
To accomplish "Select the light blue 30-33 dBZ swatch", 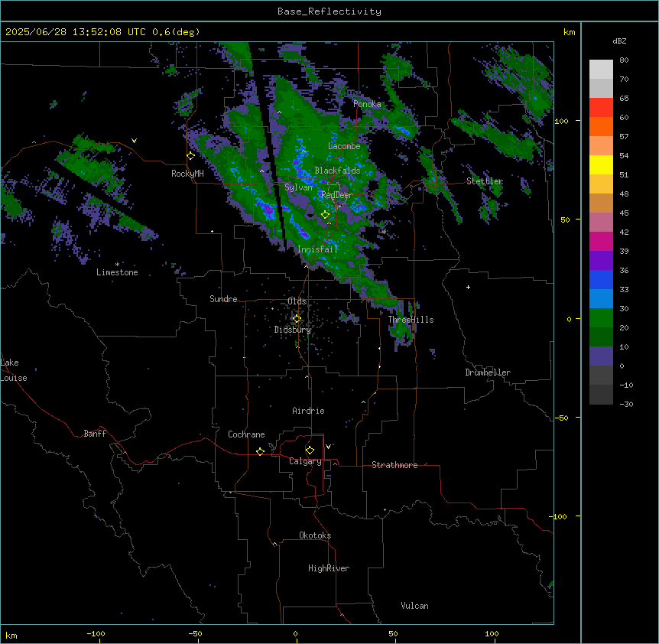I will pyautogui.click(x=601, y=299).
